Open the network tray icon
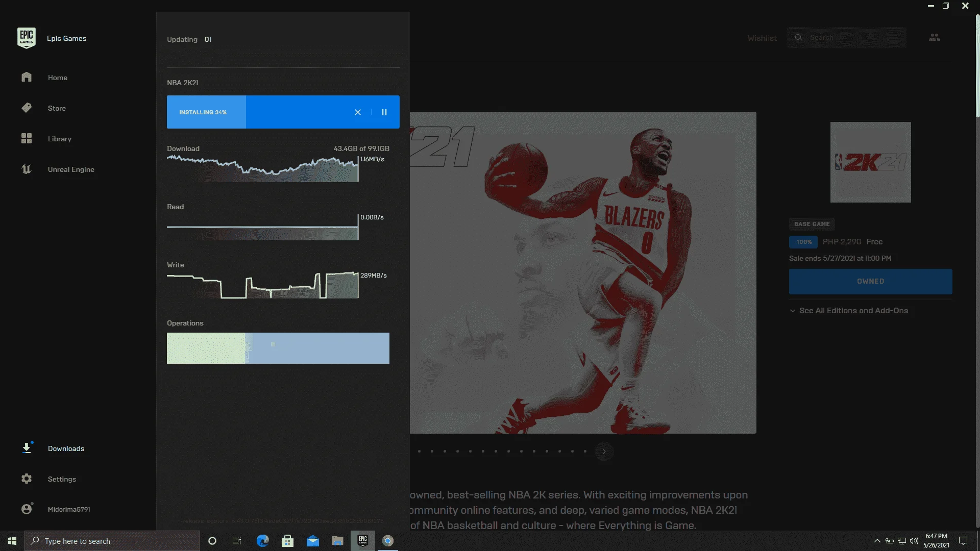This screenshot has height=551, width=980. (902, 541)
